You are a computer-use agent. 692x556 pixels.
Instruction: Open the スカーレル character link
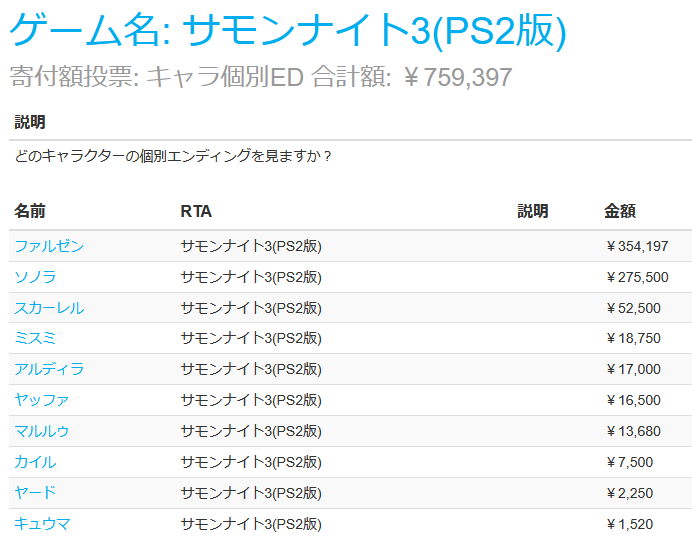click(x=49, y=308)
